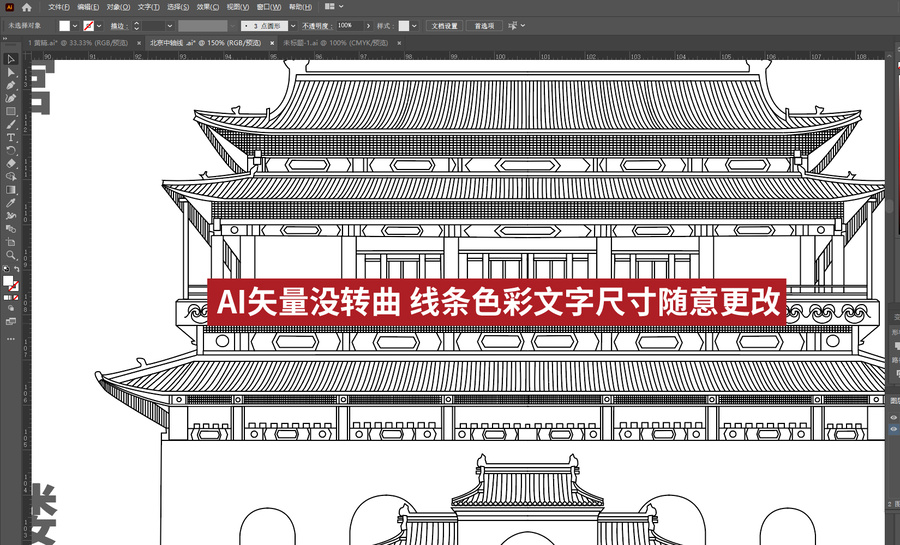900x545 pixels.
Task: Expand the collapsed toolbar double-arrow
Action: tap(5, 39)
